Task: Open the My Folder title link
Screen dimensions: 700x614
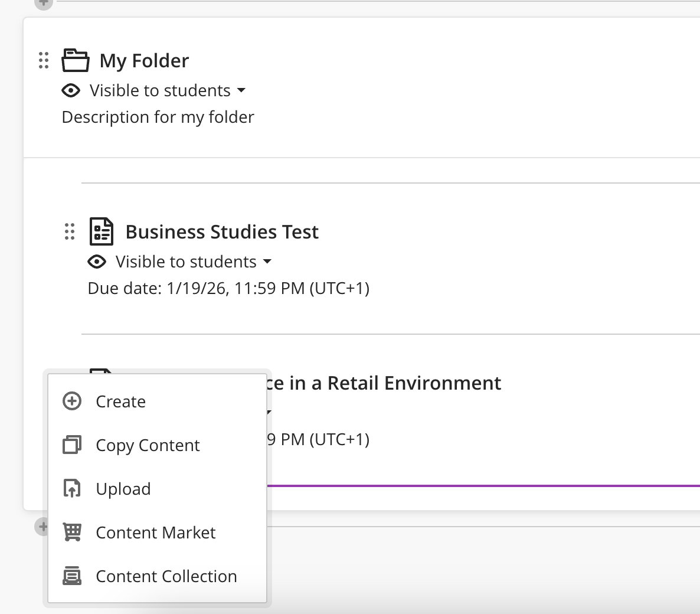Action: [145, 60]
